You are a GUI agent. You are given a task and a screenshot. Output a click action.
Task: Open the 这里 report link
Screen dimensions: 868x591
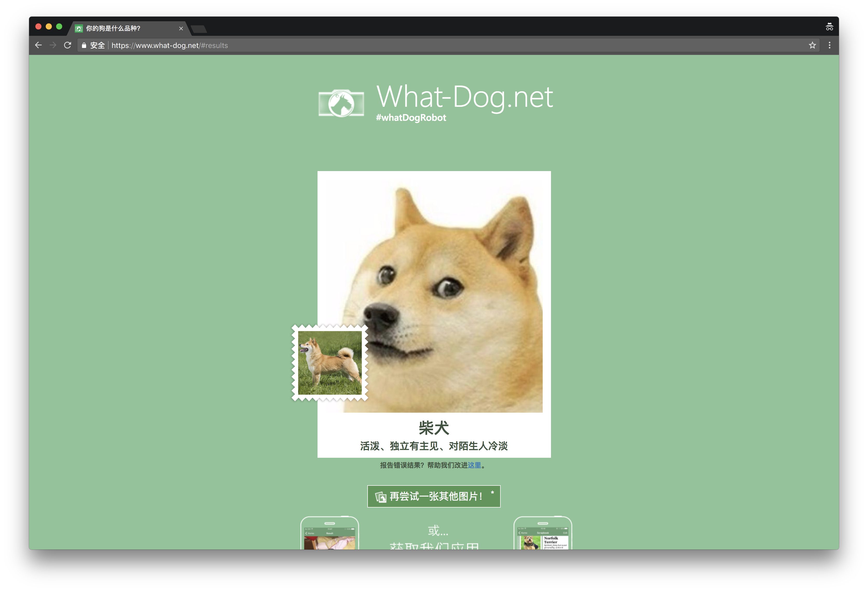click(x=474, y=465)
